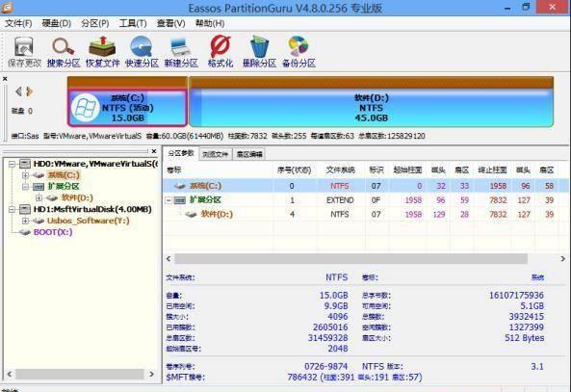
Task: Expand the 系统(C:) tree node
Action: (x=25, y=175)
